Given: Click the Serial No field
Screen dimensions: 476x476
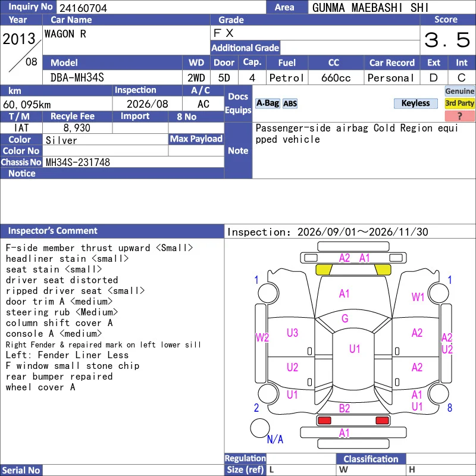Looking at the screenshot, I should [x=133, y=470].
